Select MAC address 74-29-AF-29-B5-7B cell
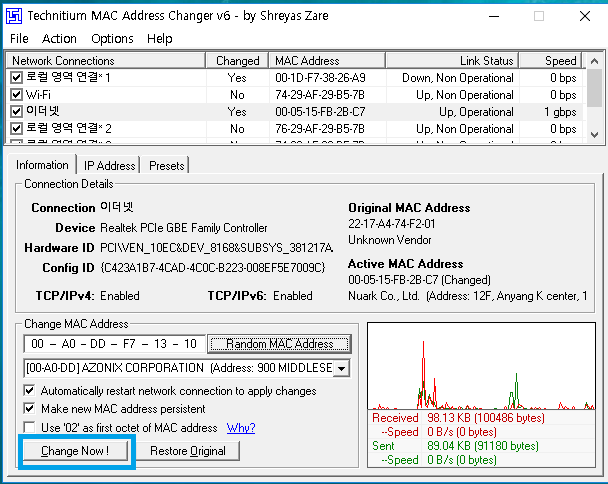608x484 pixels. click(x=320, y=95)
